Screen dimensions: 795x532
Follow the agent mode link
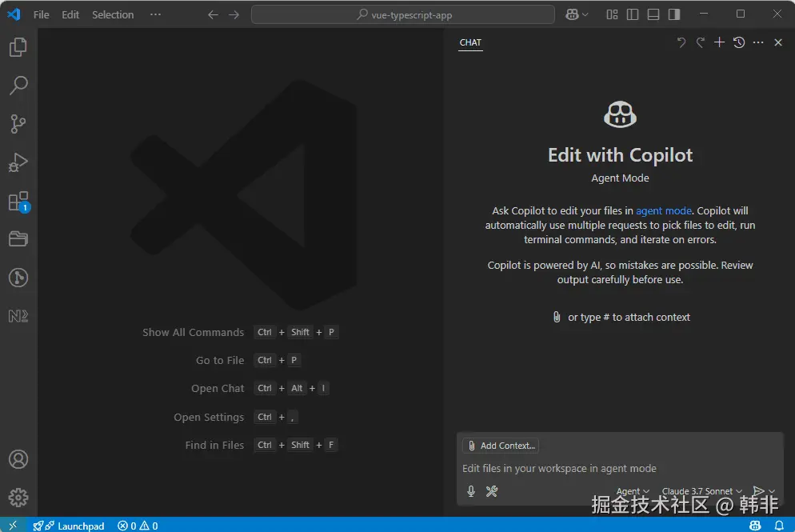(663, 210)
